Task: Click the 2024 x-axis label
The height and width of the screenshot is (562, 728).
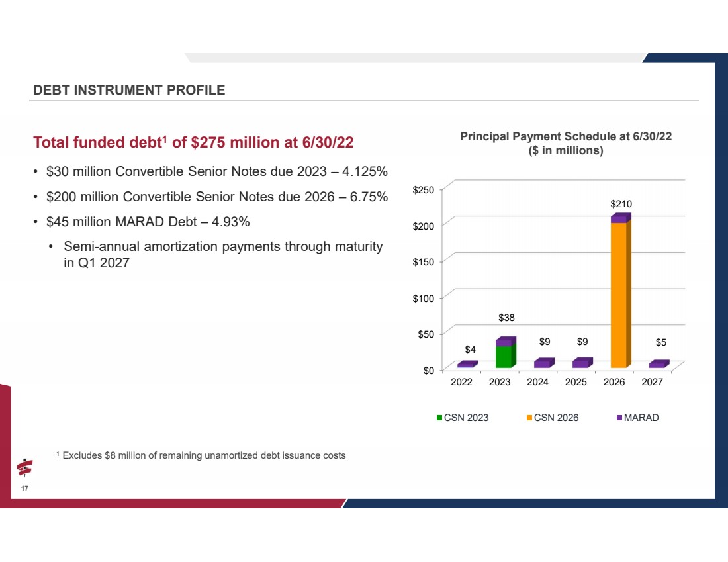Action: (537, 382)
